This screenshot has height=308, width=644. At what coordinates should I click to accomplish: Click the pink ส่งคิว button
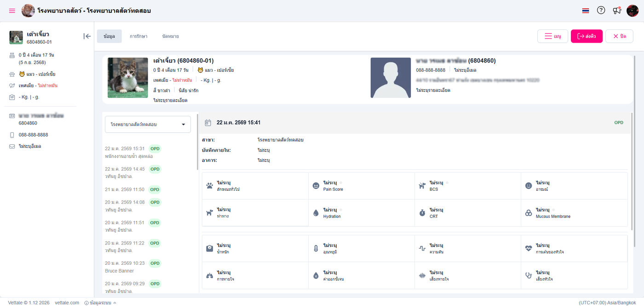click(x=586, y=36)
